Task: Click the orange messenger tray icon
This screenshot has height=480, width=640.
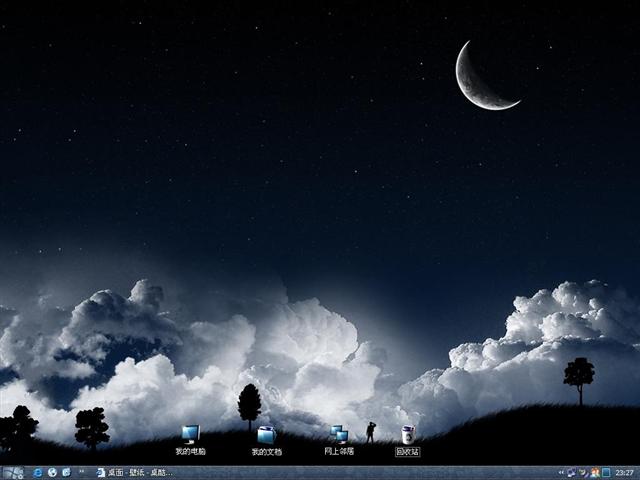Action: click(595, 472)
